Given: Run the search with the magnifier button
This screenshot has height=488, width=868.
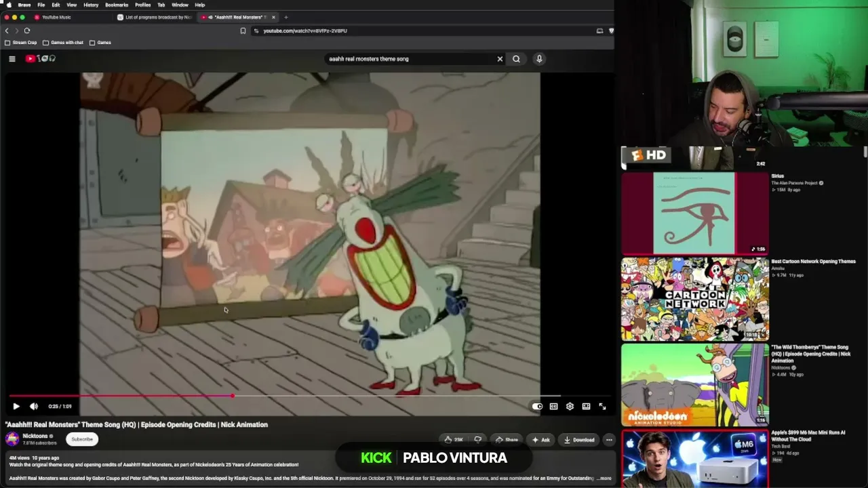Looking at the screenshot, I should 516,59.
